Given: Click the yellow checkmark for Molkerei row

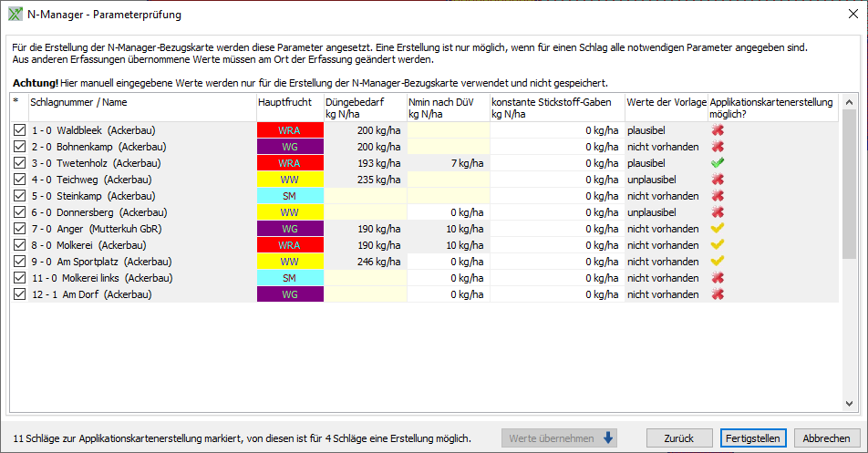Looking at the screenshot, I should tap(718, 245).
